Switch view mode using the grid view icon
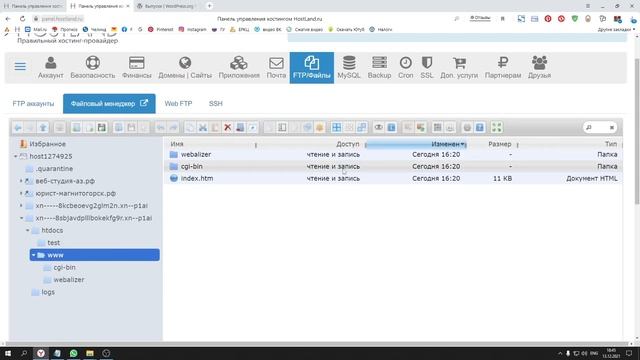Screen dimensions: 640x360 pyautogui.click(x=438, y=128)
